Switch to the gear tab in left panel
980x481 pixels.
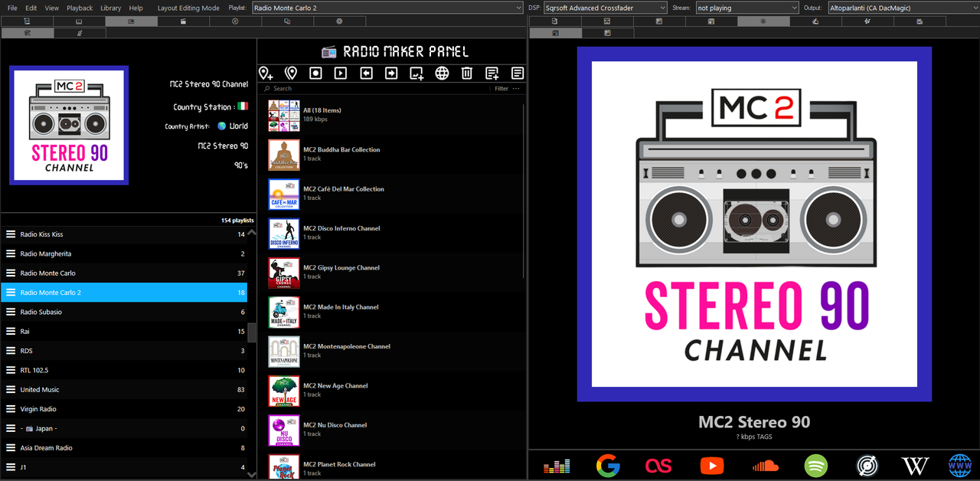[339, 21]
